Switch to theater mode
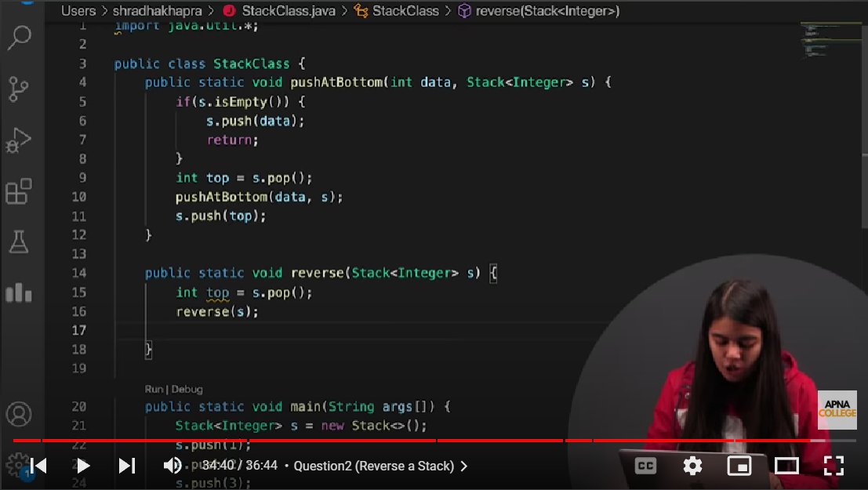This screenshot has height=490, width=868. [786, 466]
